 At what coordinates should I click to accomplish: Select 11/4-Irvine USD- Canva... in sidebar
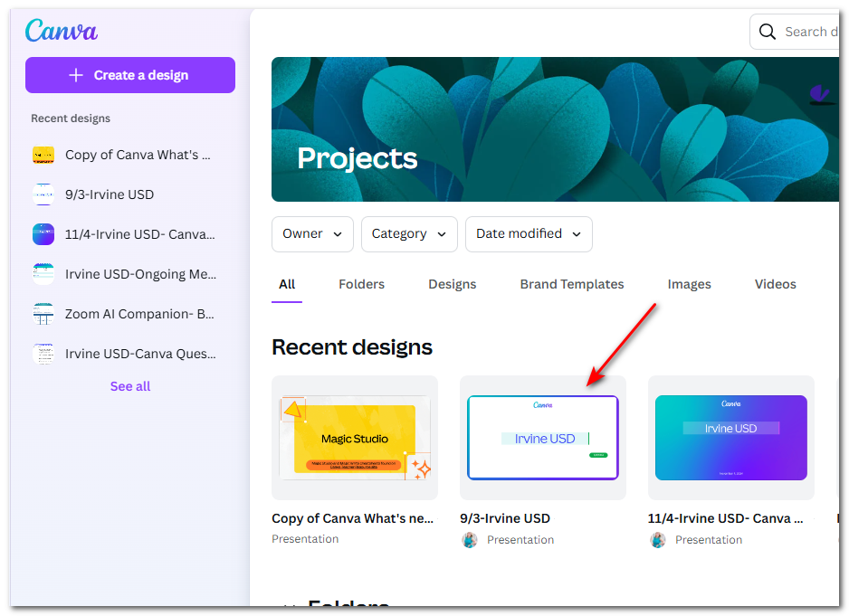tap(139, 234)
